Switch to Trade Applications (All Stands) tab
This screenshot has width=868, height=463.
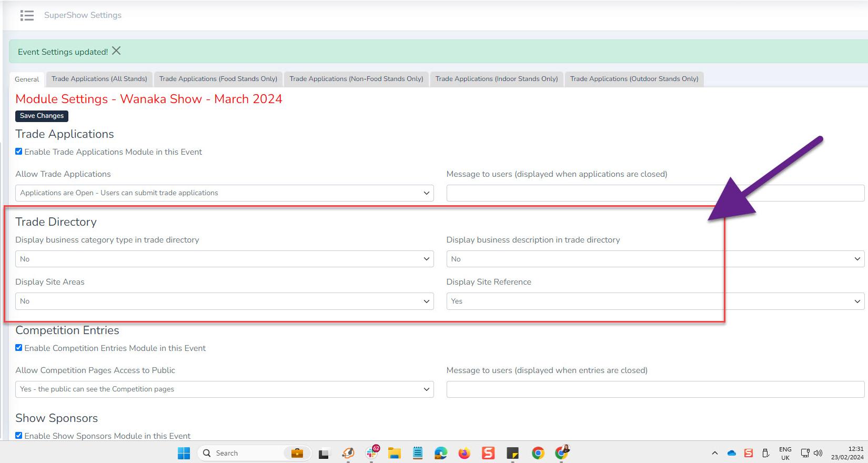click(99, 79)
